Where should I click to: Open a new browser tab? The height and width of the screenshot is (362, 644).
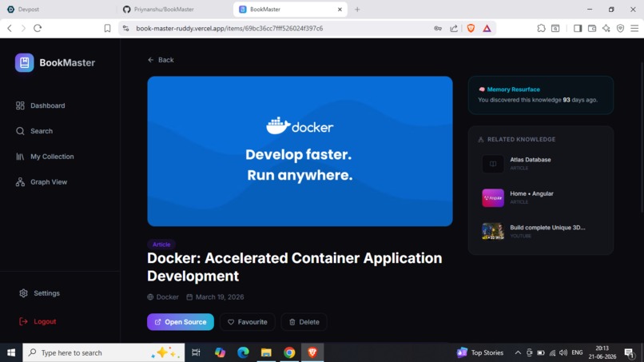tap(357, 9)
